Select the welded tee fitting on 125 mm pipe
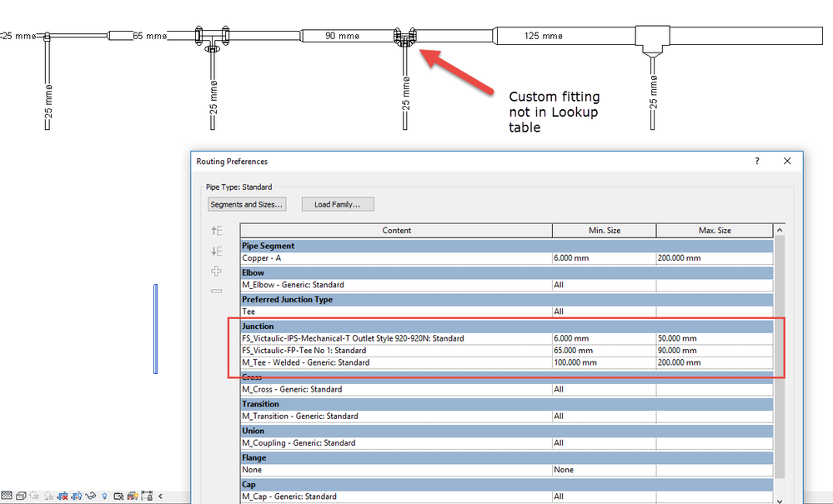This screenshot has width=833, height=504. click(x=652, y=40)
